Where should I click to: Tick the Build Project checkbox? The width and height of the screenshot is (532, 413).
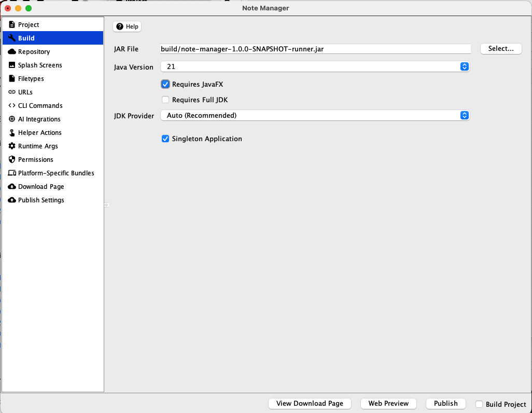tap(479, 404)
